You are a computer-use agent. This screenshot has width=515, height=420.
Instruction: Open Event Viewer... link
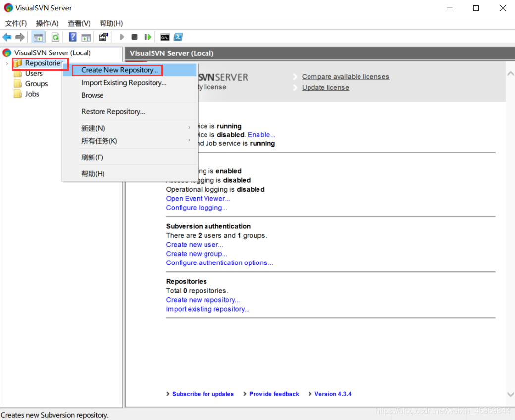(x=198, y=198)
